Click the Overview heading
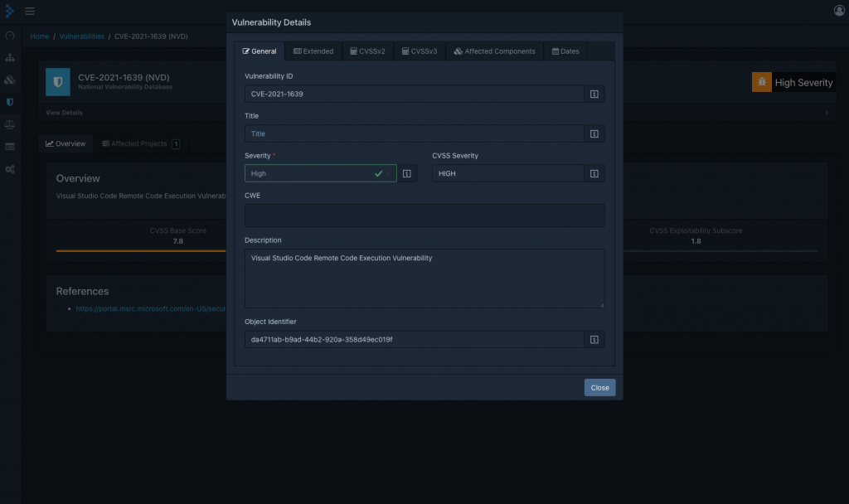Screen dimensions: 849x504 pos(78,179)
